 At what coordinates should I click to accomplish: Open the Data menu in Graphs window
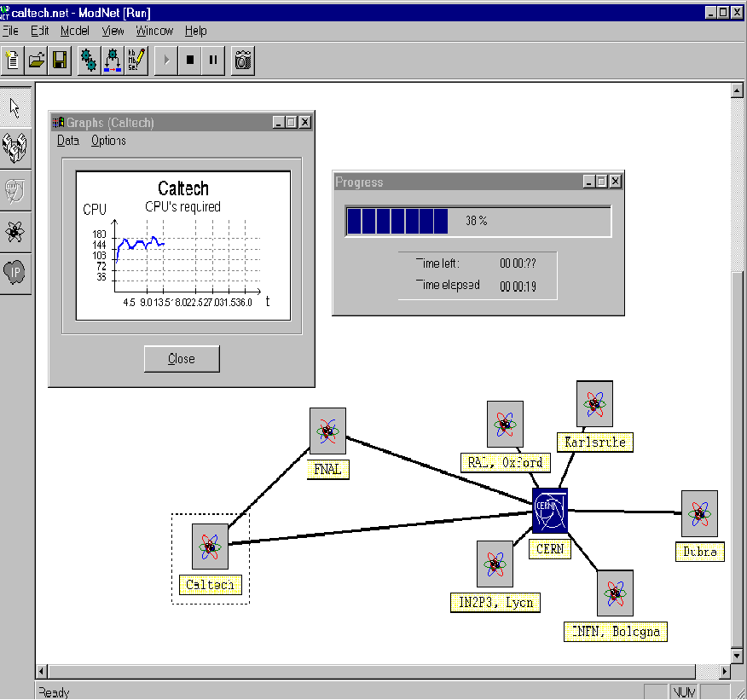68,141
